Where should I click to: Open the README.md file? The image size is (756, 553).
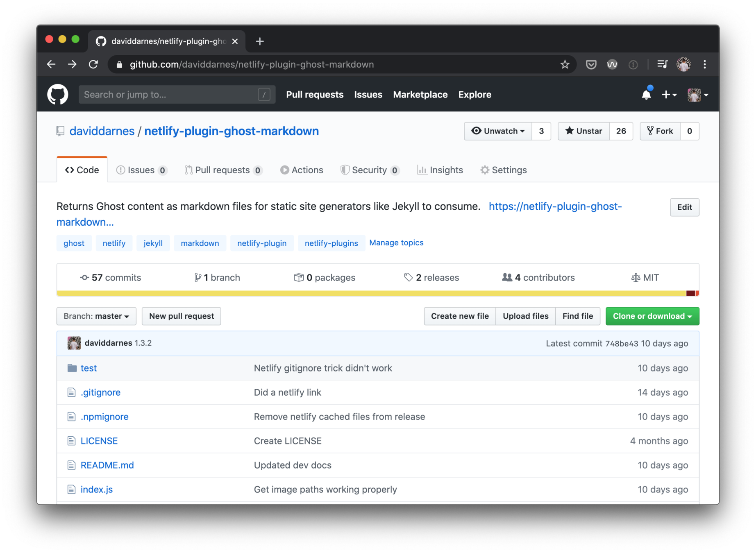107,465
